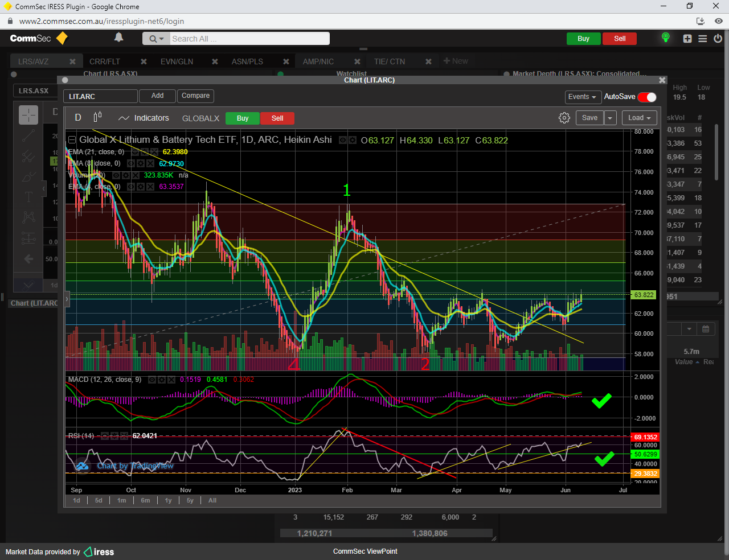Click the Add button beside LIT.ARC

point(158,96)
